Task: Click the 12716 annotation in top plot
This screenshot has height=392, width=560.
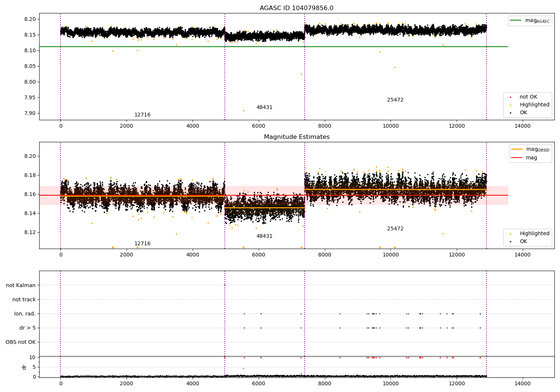Action: point(142,115)
